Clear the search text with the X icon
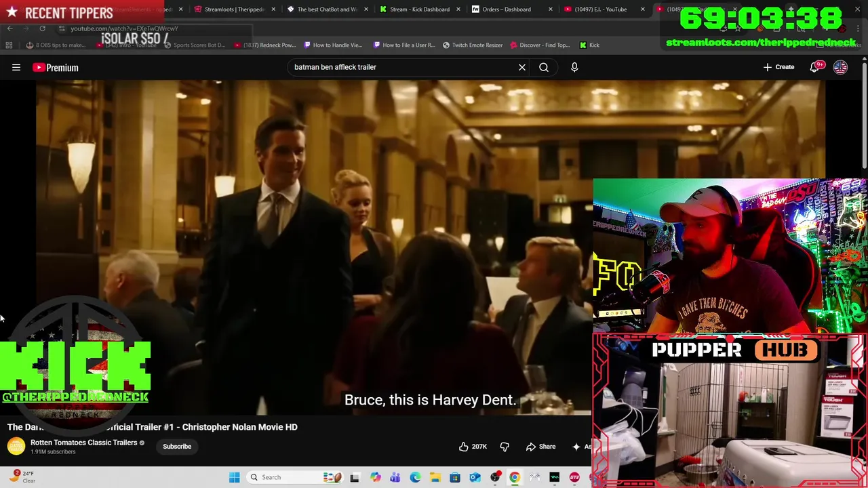The height and width of the screenshot is (488, 868). tap(522, 67)
